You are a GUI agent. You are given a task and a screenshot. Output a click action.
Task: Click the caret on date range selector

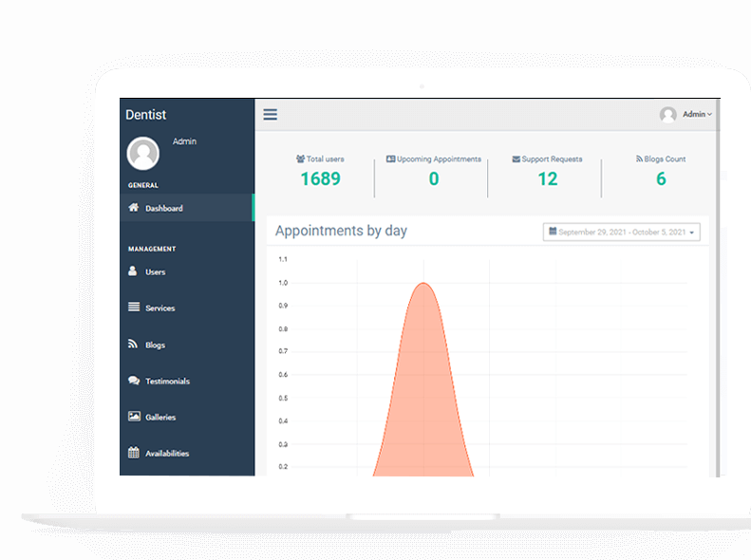pos(692,233)
